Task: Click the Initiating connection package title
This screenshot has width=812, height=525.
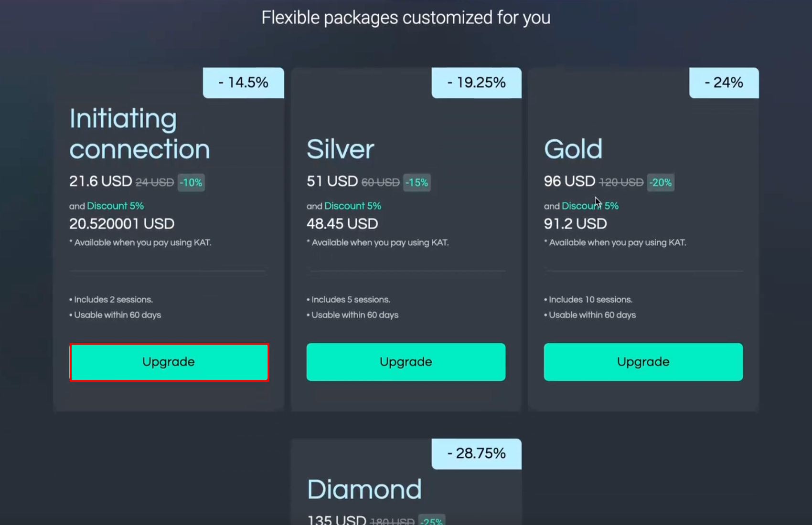Action: pos(139,134)
